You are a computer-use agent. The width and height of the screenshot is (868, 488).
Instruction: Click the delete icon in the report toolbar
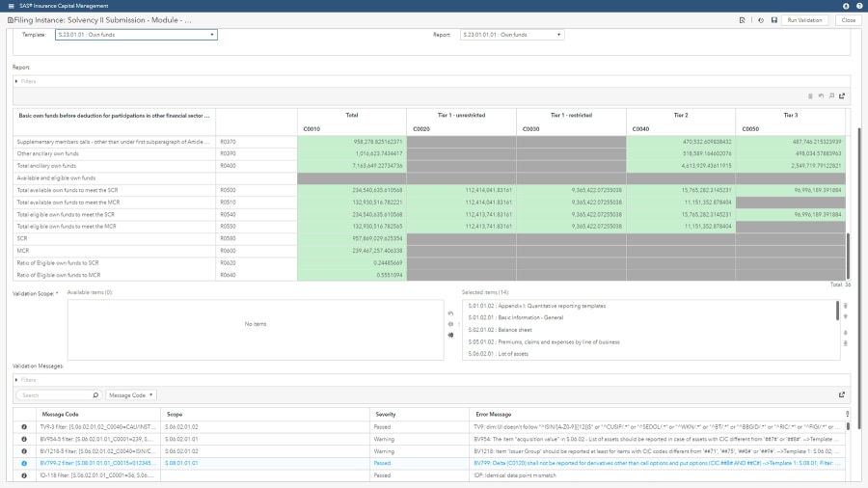tap(810, 96)
